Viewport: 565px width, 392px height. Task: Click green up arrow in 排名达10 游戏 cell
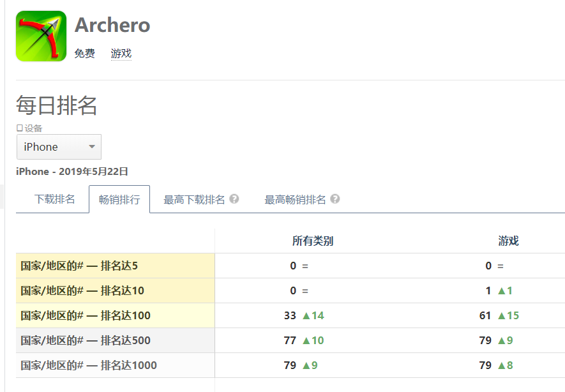[x=501, y=290]
